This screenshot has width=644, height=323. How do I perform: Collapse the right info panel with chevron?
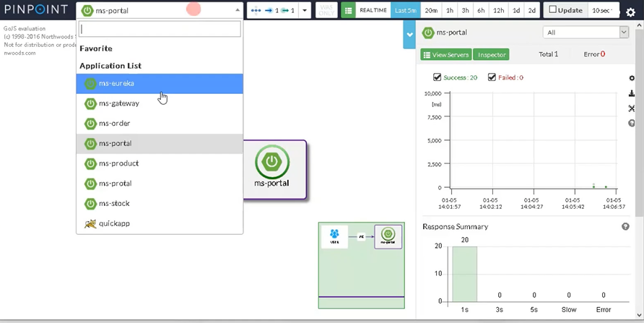[409, 35]
